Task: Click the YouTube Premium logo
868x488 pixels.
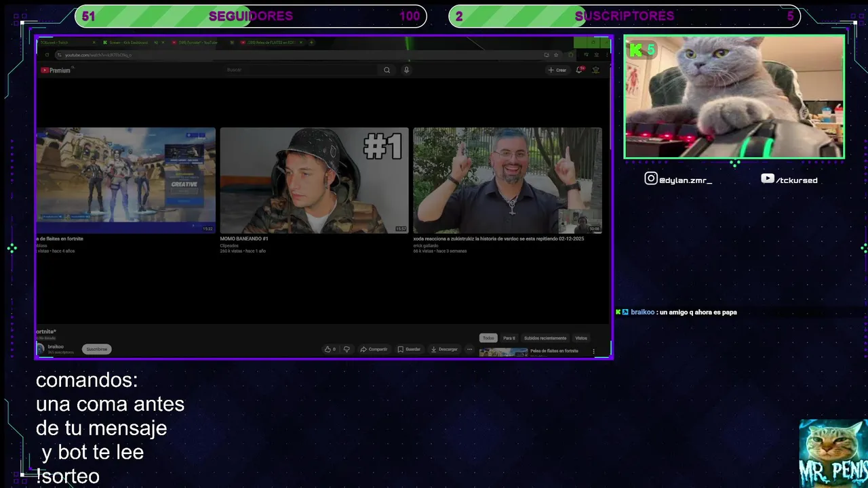Action: click(x=56, y=70)
